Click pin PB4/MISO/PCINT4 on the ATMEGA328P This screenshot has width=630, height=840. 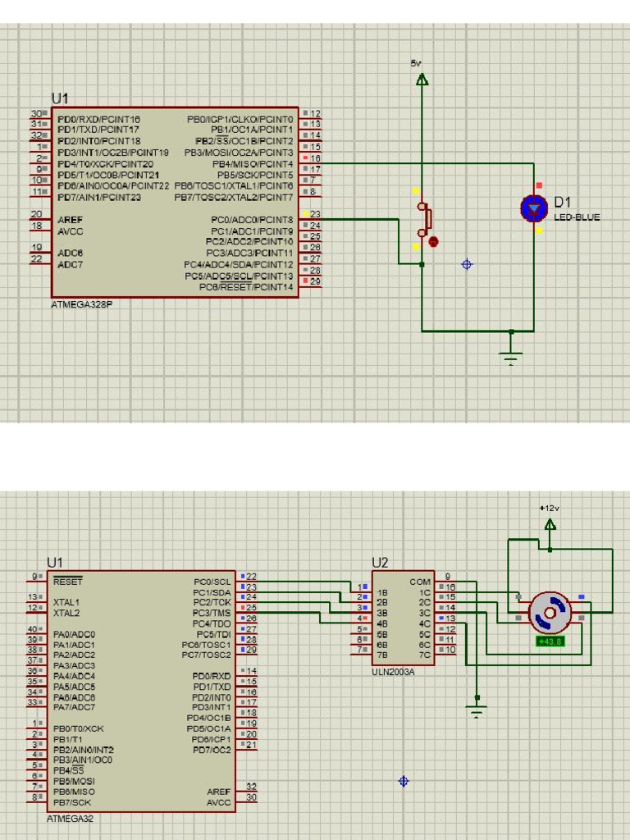[x=253, y=164]
